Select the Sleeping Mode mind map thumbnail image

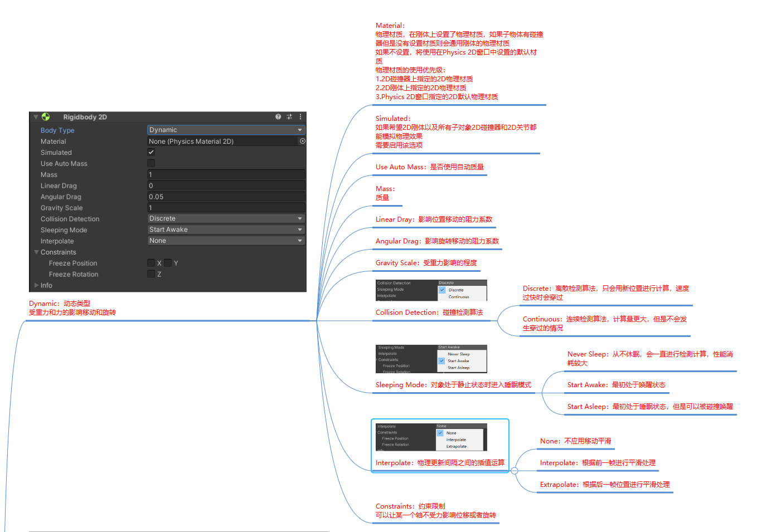431,359
